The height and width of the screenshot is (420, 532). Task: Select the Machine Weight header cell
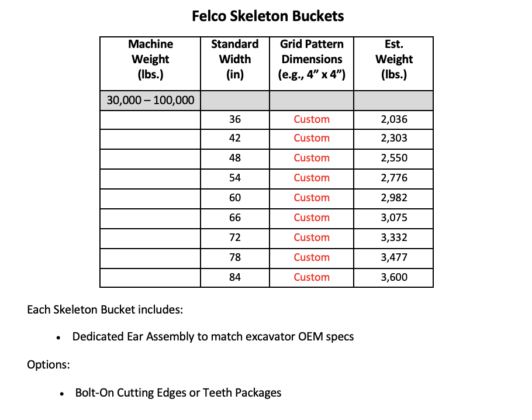150,64
